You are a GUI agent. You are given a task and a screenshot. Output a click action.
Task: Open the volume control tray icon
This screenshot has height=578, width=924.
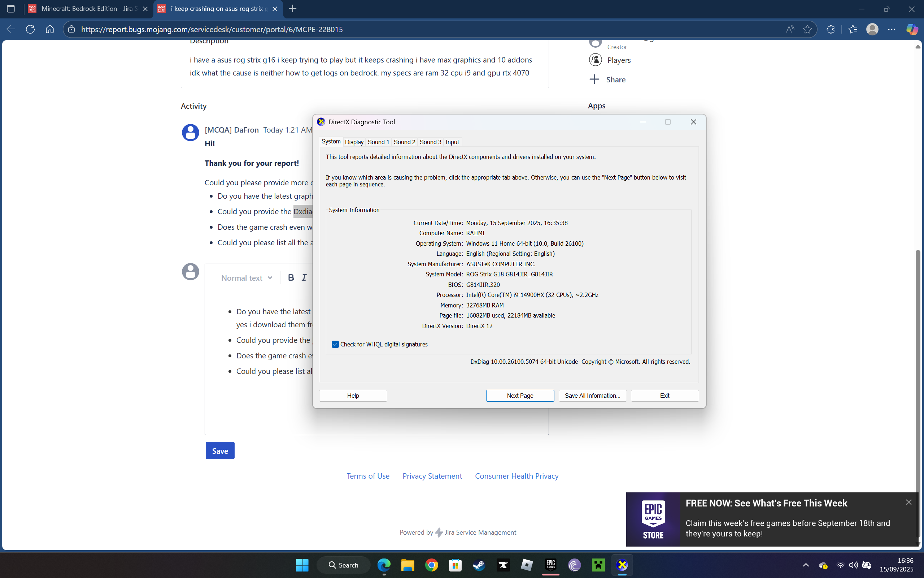coord(853,565)
